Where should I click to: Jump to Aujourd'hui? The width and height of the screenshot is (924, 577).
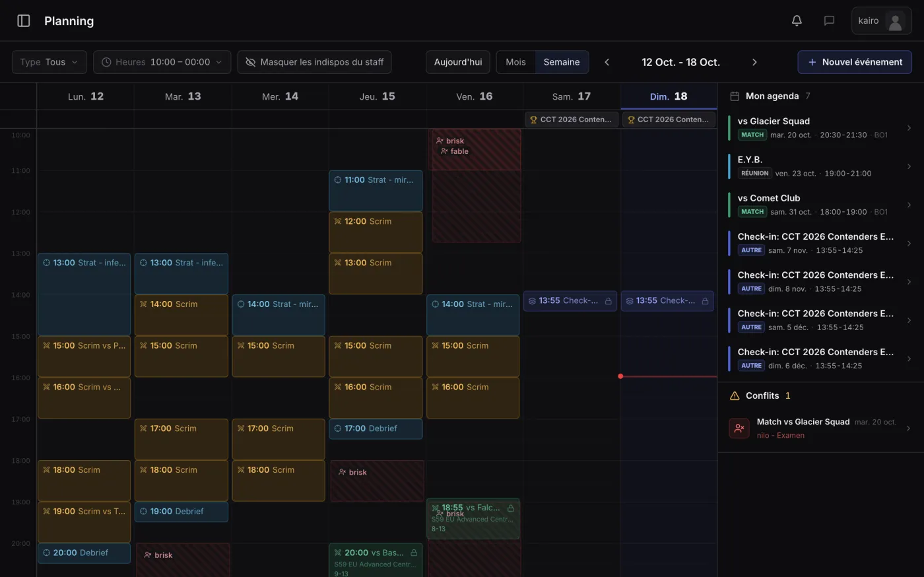pos(458,62)
